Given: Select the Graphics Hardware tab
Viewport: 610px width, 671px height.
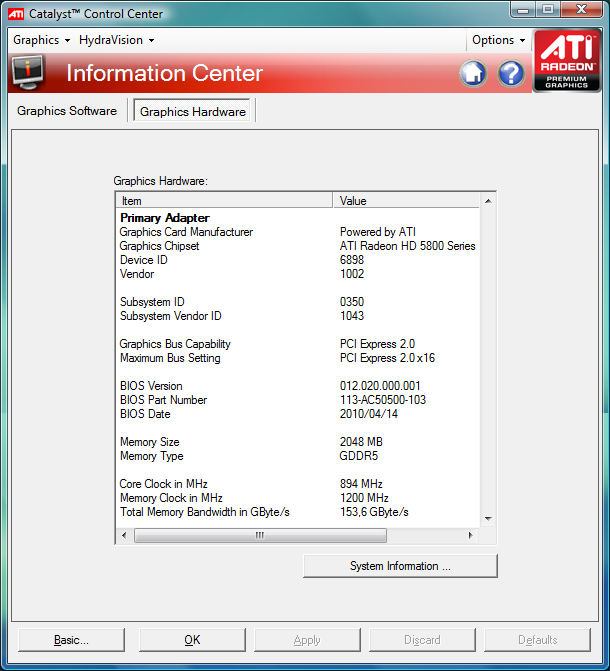Looking at the screenshot, I should coord(193,111).
